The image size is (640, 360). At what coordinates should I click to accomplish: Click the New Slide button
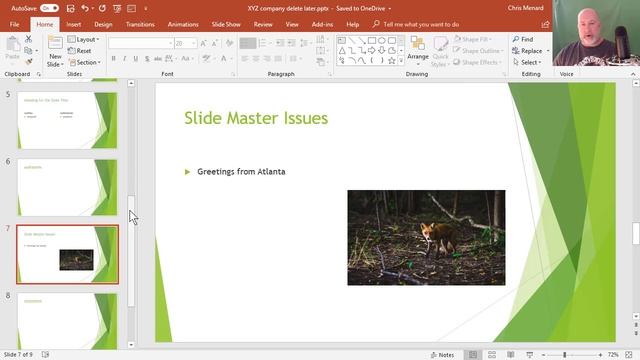click(x=55, y=52)
